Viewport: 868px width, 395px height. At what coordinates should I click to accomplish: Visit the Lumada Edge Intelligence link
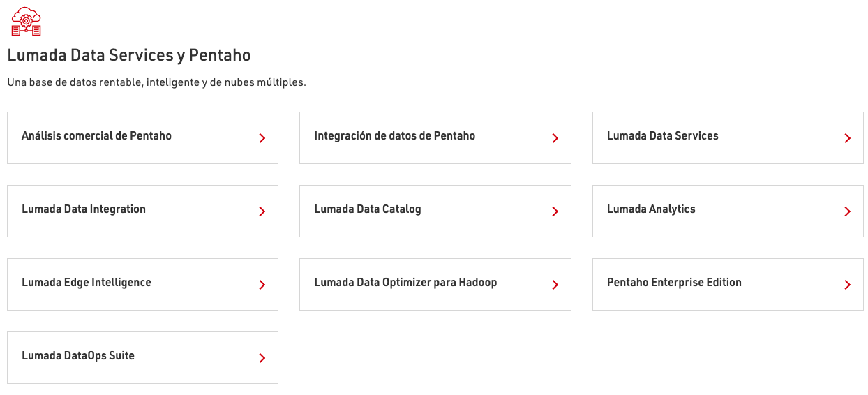(x=87, y=283)
